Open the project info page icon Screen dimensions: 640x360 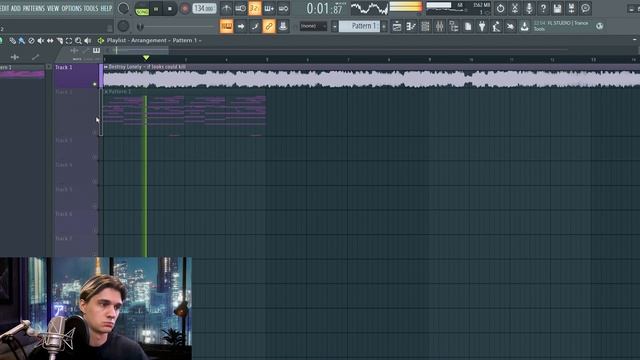pyautogui.click(x=468, y=27)
